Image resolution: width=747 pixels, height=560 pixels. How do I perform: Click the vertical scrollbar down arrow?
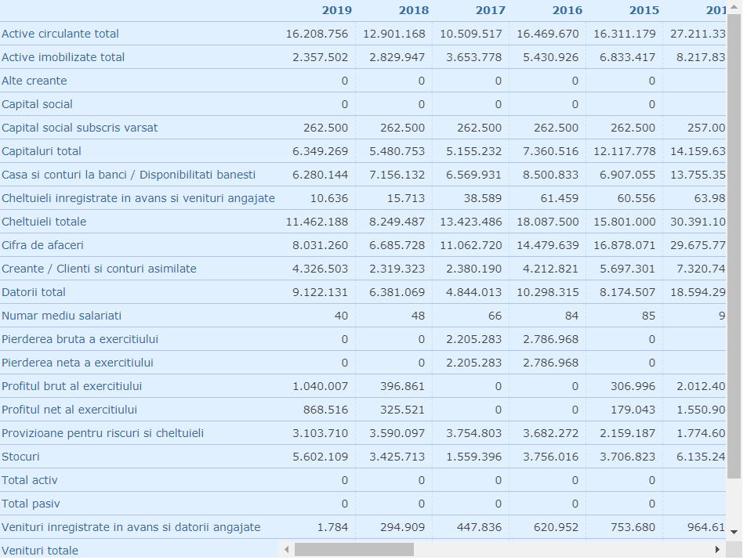[x=734, y=532]
